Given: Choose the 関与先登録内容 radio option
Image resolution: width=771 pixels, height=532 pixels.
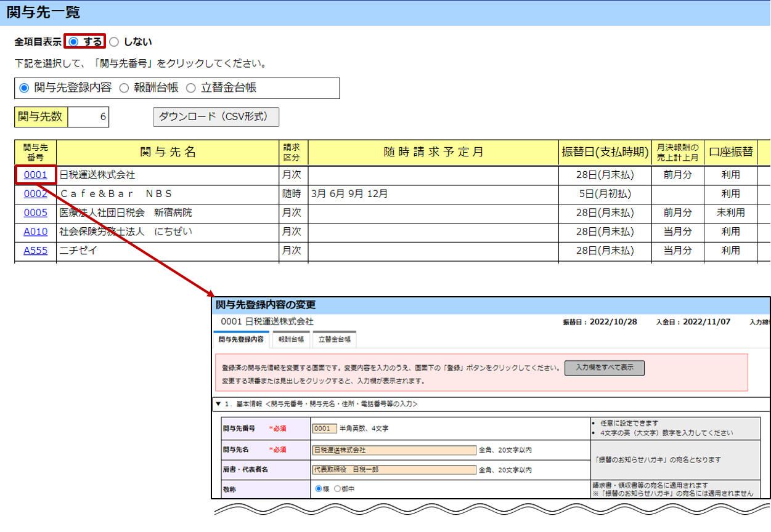Looking at the screenshot, I should point(25,88).
